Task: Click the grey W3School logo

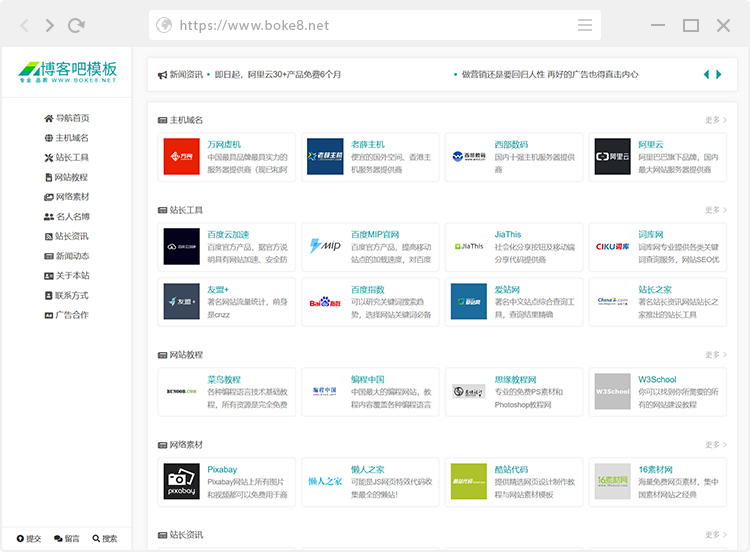Action: pos(612,391)
